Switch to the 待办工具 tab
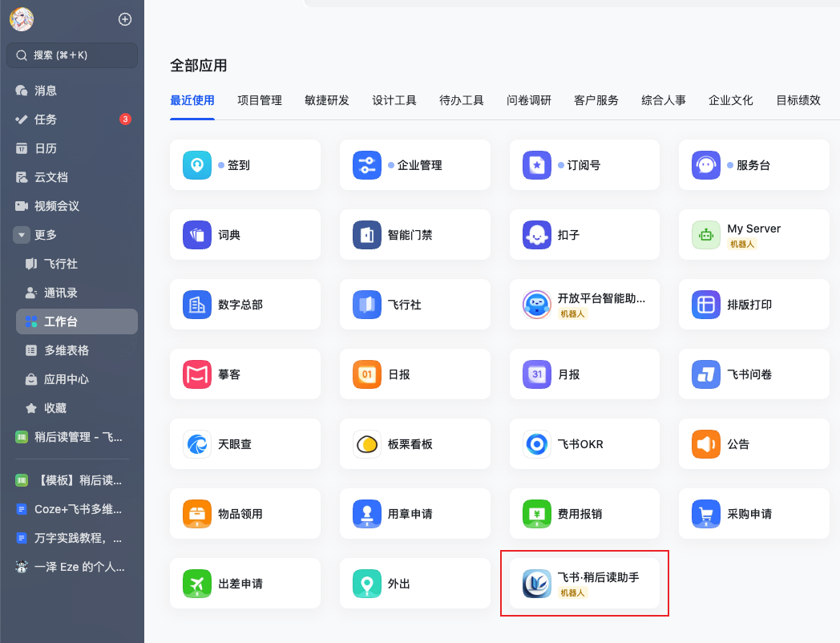 click(462, 100)
